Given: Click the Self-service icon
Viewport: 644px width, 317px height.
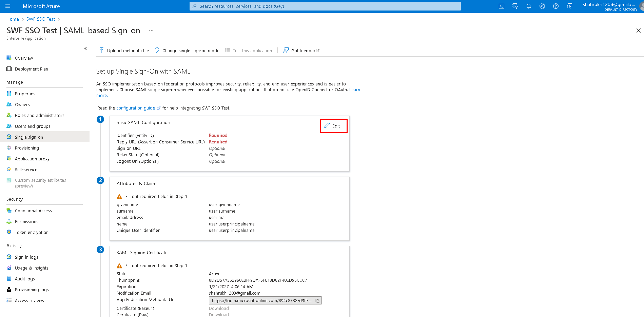Looking at the screenshot, I should (x=9, y=170).
